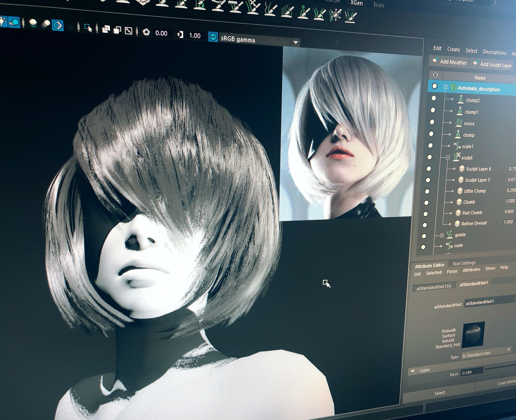
Task: Click the clump modifier icon
Action: (458, 134)
